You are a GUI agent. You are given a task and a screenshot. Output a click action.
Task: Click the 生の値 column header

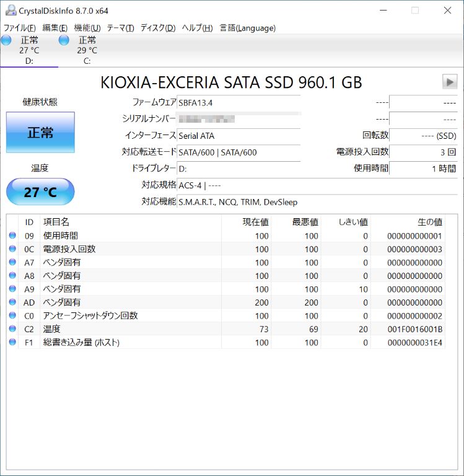tap(408, 222)
